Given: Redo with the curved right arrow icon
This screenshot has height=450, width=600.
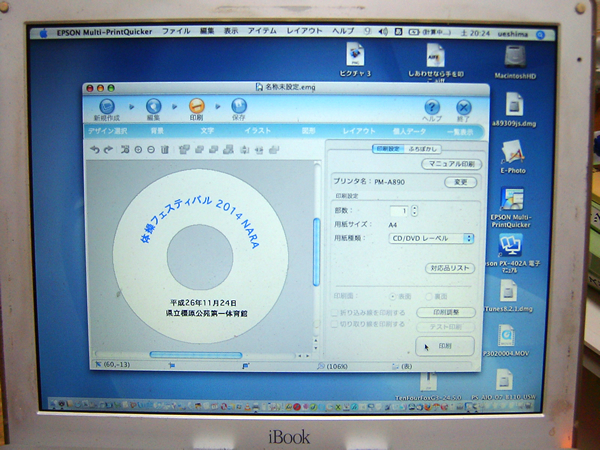Looking at the screenshot, I should tap(108, 150).
